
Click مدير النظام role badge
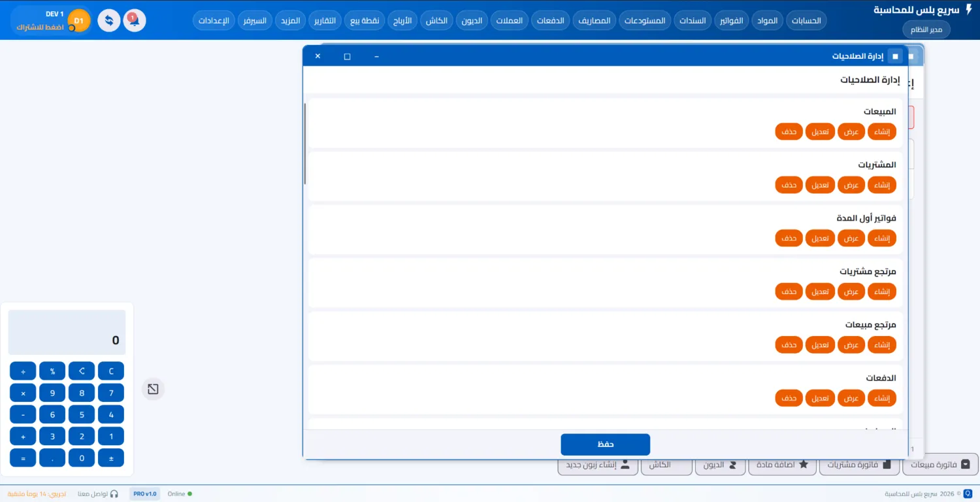click(926, 29)
